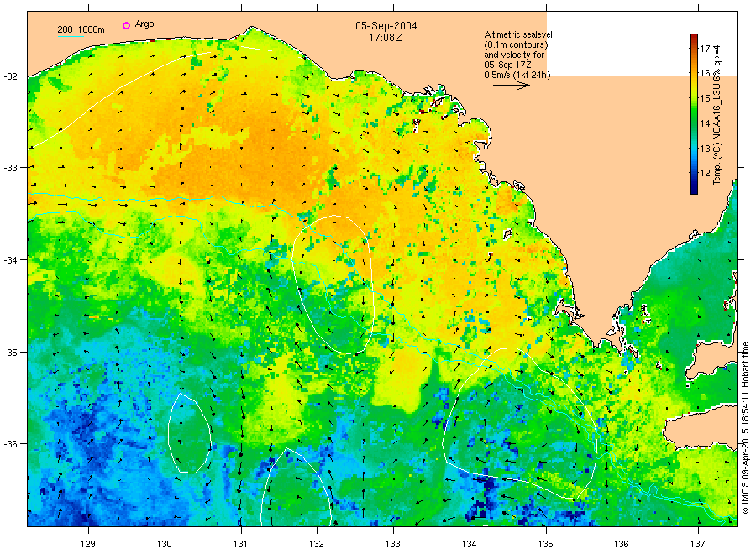The width and height of the screenshot is (756, 554).
Task: Click the 134 longitude axis label
Action: tap(469, 544)
